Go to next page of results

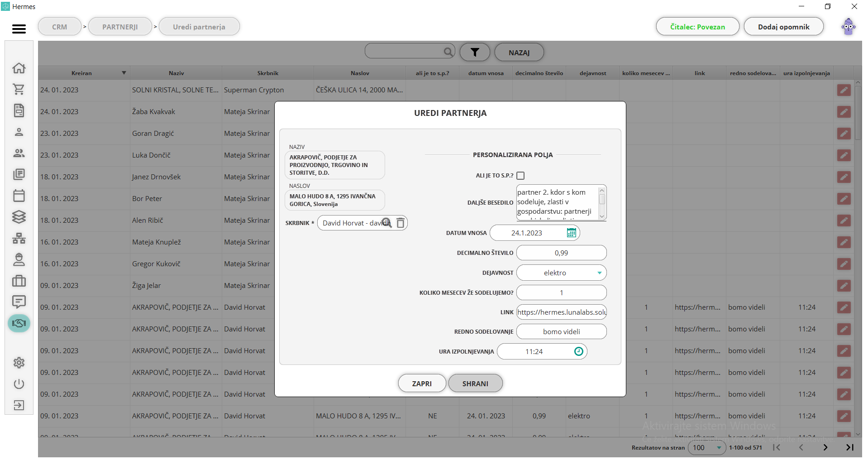[x=825, y=447]
